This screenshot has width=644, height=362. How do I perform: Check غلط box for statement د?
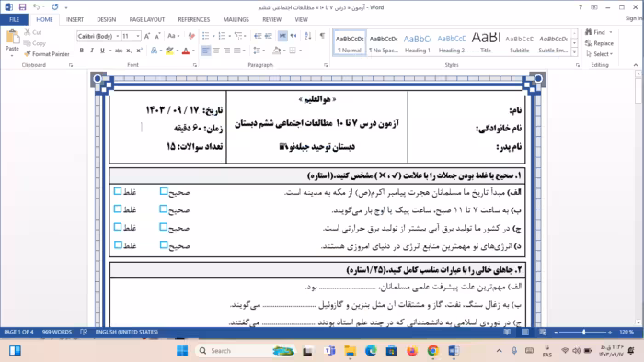coord(118,244)
